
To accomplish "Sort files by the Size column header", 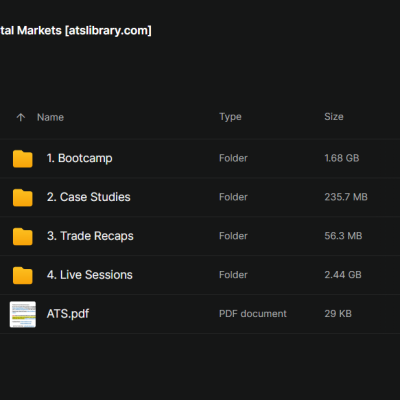I will tap(334, 117).
